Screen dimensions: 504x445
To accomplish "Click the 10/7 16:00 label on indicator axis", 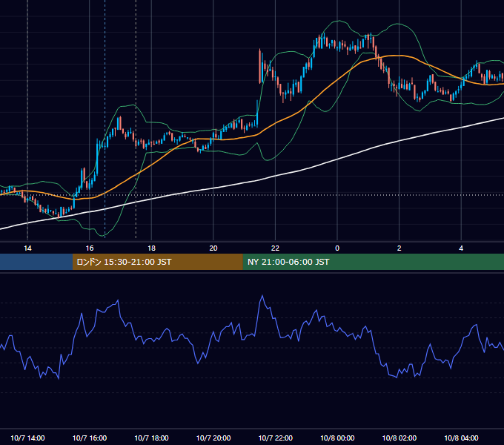I will pyautogui.click(x=90, y=438).
